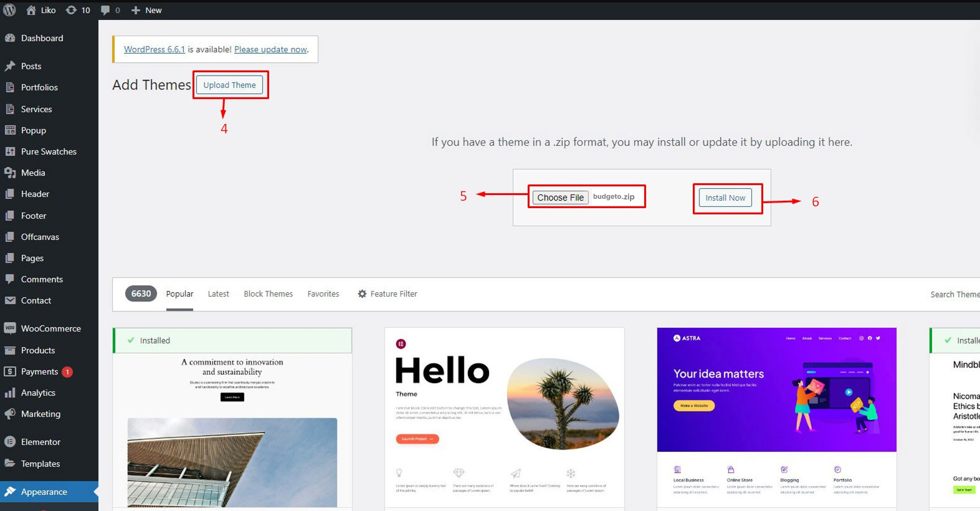Open the New content dropdown in admin bar
Viewport: 980px width, 511px height.
(x=147, y=10)
